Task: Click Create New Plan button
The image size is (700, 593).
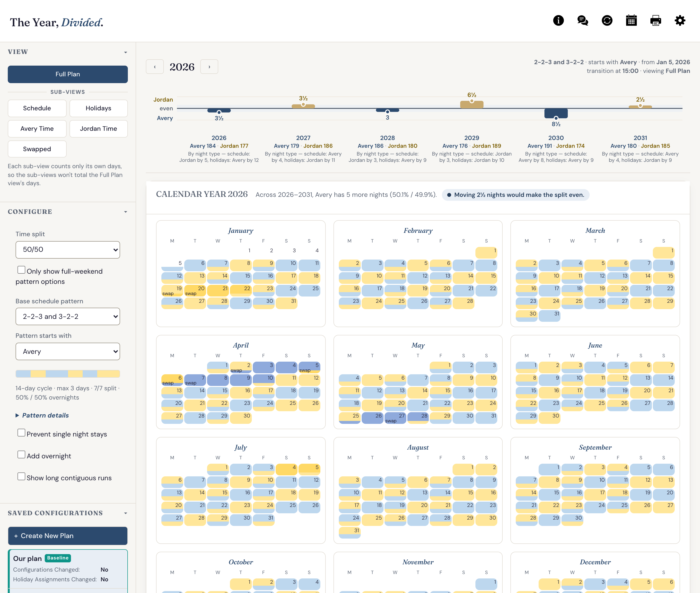Action: [x=68, y=535]
